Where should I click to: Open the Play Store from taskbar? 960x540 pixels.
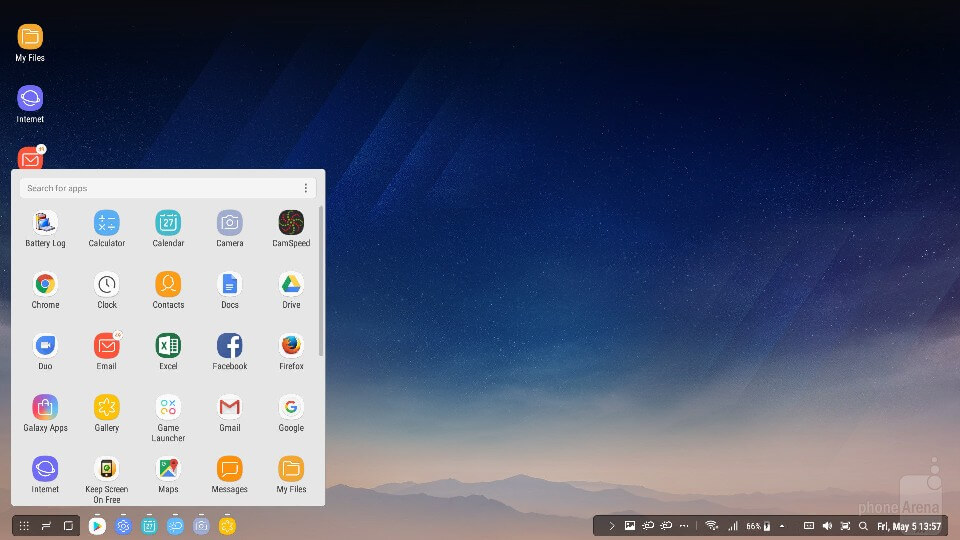point(97,526)
